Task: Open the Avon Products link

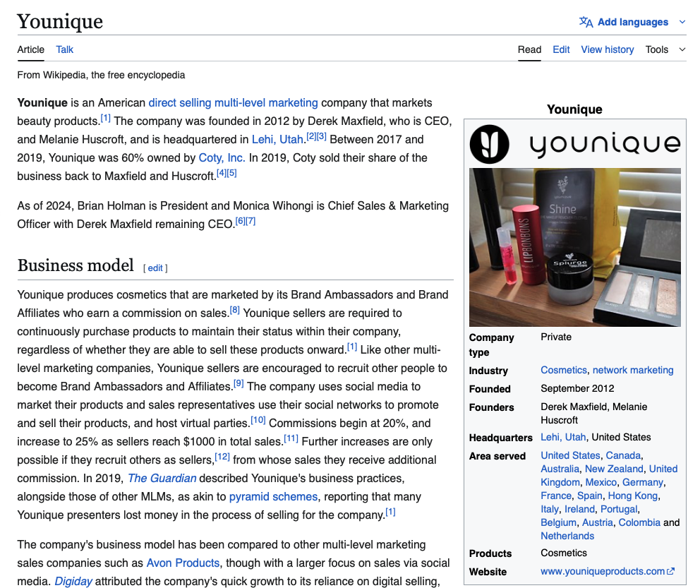Action: click(x=183, y=563)
